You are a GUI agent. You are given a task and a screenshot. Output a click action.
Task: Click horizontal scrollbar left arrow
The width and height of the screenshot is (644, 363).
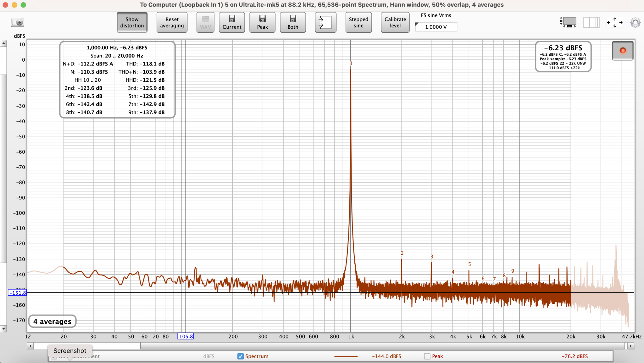(30, 346)
